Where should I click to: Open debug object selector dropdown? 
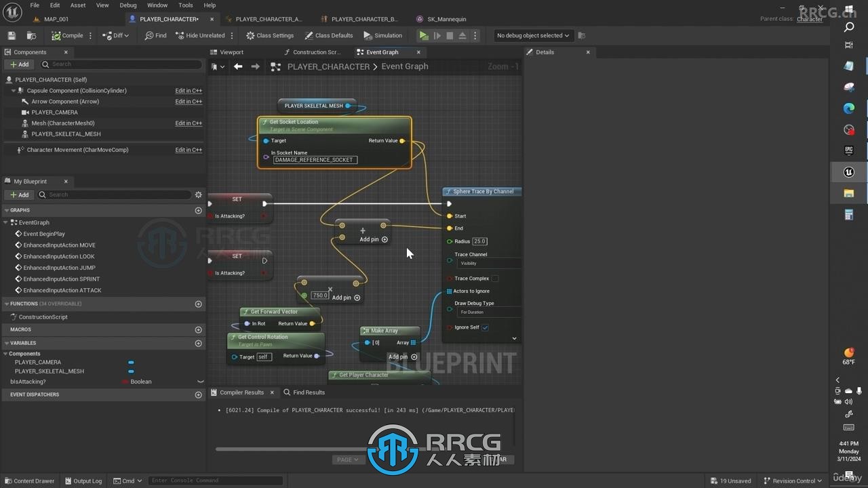point(532,35)
